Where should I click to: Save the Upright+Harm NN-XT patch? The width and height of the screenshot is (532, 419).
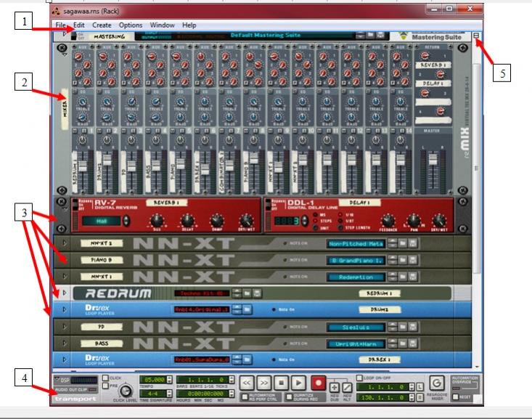tap(412, 343)
